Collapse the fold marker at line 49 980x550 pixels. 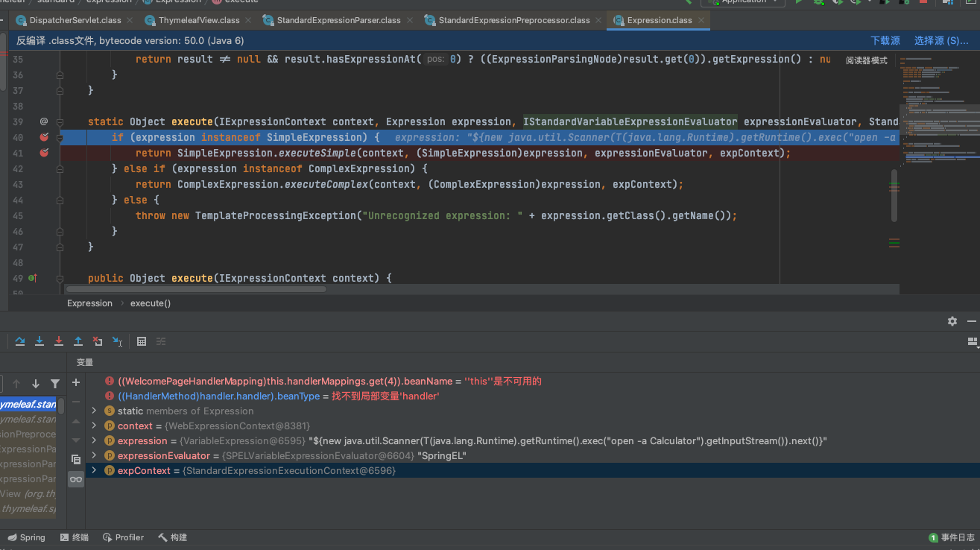(x=60, y=278)
